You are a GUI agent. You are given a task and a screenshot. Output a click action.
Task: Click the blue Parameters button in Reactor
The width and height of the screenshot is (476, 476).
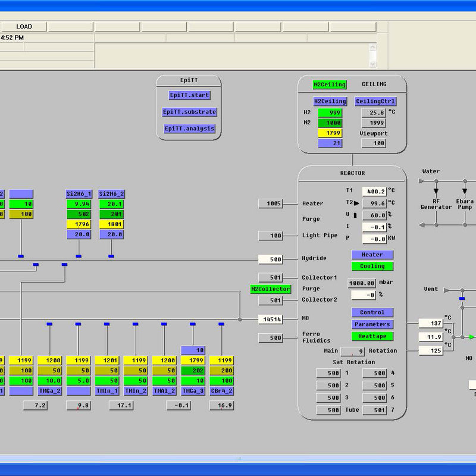pyautogui.click(x=372, y=324)
